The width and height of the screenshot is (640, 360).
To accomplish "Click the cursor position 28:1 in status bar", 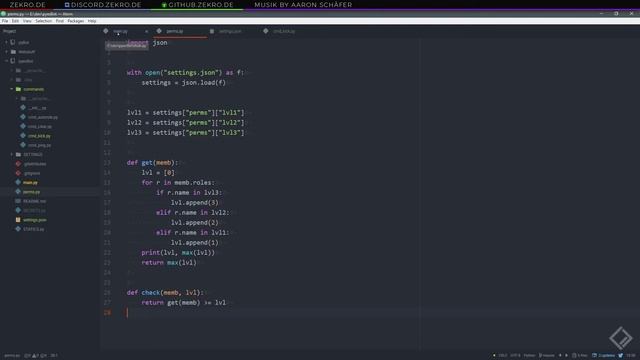I will (54, 356).
